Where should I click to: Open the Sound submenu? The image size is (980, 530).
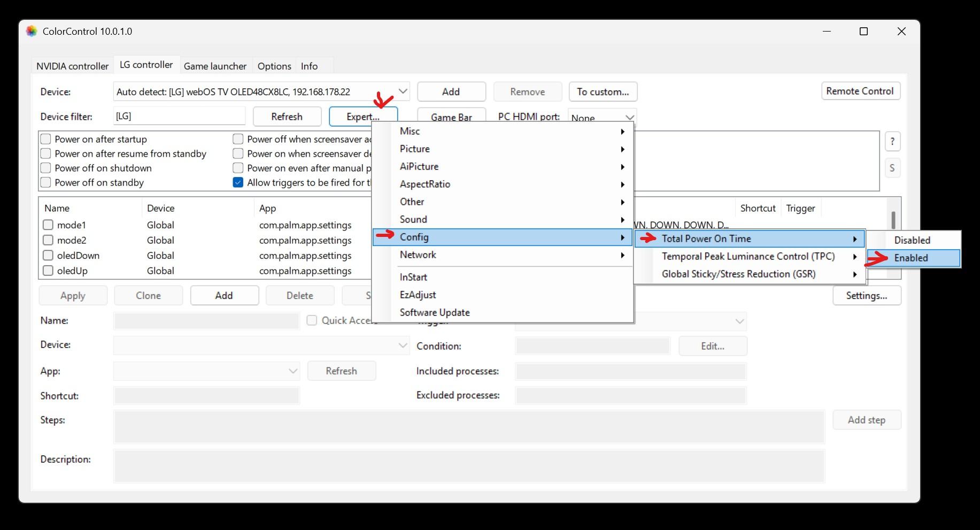503,219
